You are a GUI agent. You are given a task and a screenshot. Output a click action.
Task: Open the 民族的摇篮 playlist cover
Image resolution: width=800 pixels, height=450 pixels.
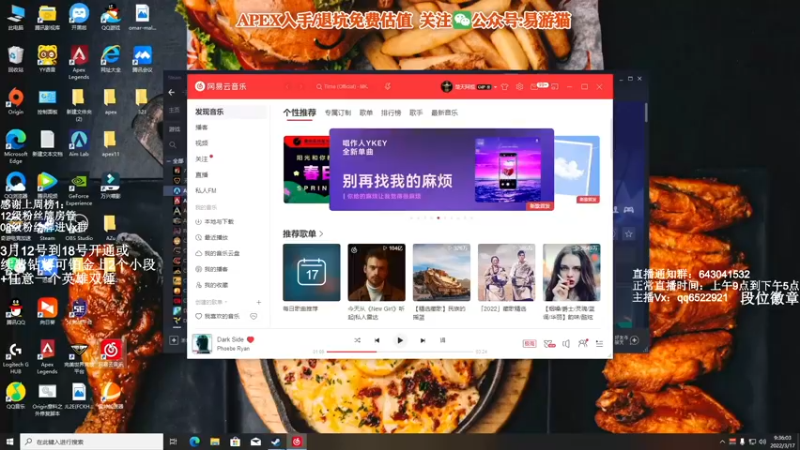pos(441,272)
